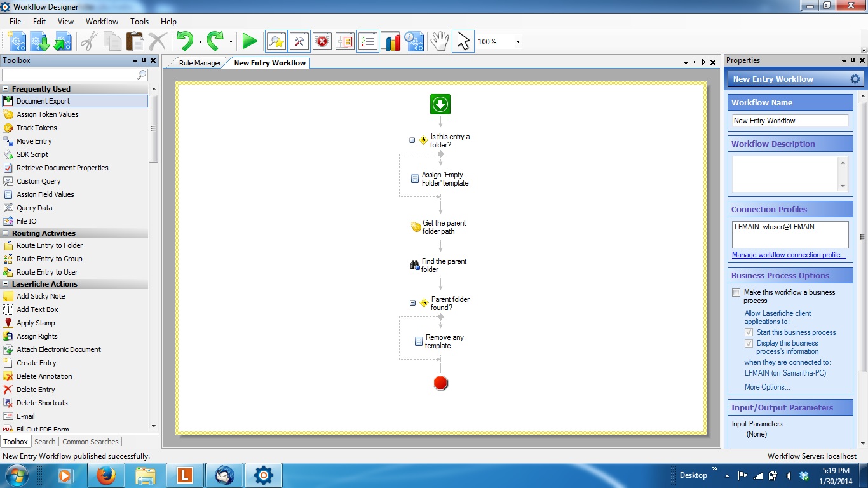Open the Undo history dropdown arrow
Screen dimensions: 868x488
pyautogui.click(x=200, y=42)
